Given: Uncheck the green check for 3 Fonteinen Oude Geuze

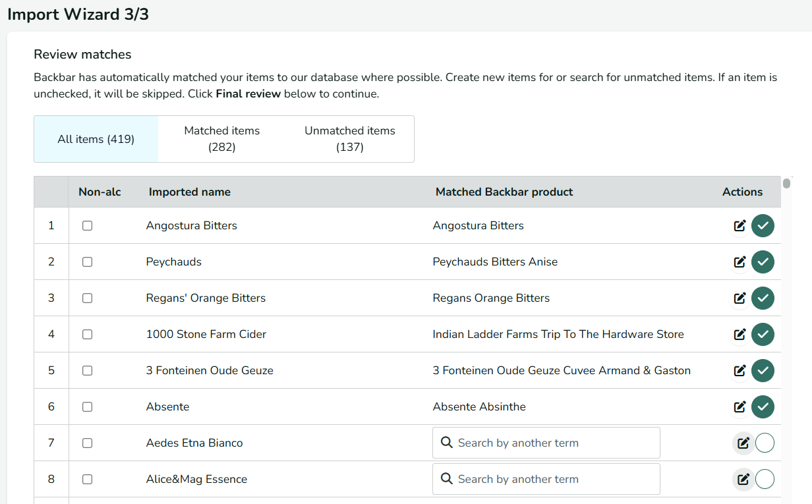Looking at the screenshot, I should pos(763,371).
